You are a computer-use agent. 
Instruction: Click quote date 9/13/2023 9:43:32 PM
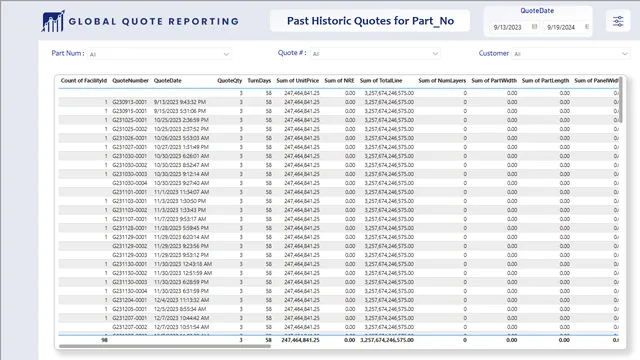(x=180, y=102)
